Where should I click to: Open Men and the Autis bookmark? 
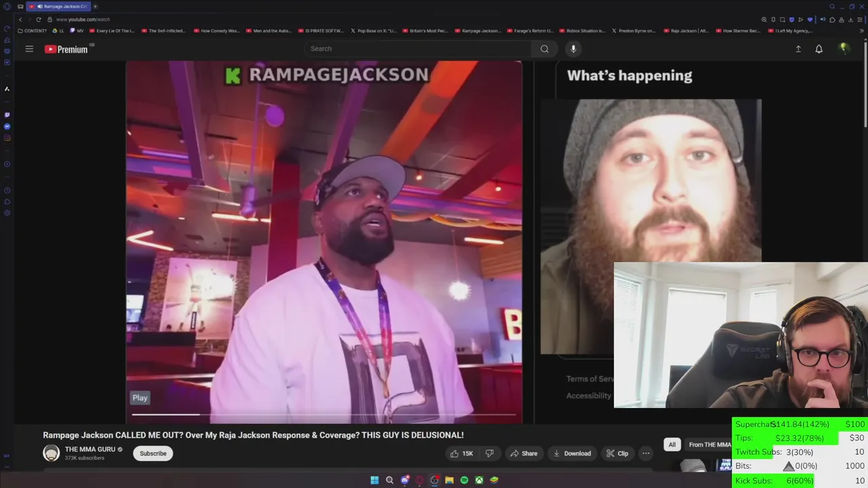coord(269,30)
